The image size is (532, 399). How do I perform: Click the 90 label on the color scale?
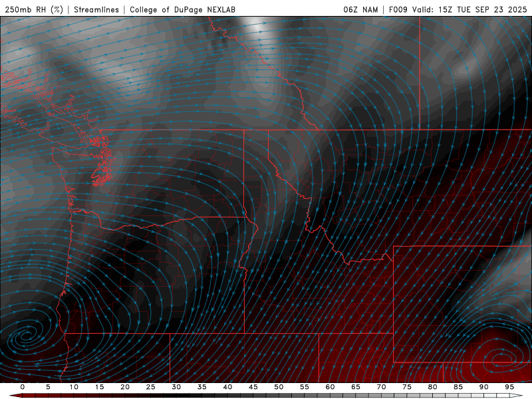coord(483,387)
